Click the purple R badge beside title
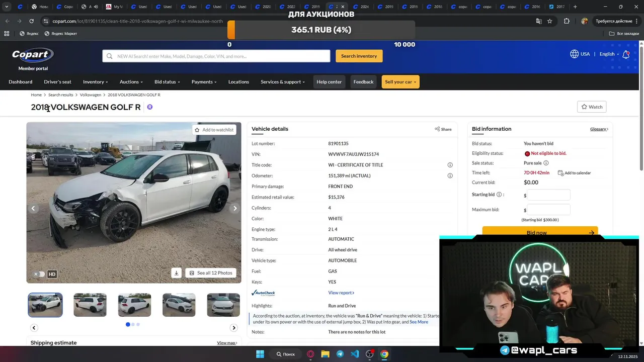Screen dimensions: 644x362 tap(149, 107)
